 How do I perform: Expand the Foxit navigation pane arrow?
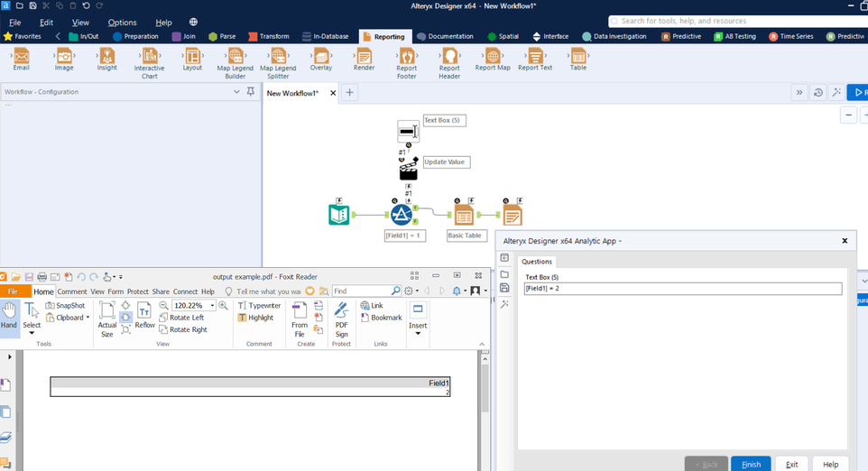tap(9, 357)
